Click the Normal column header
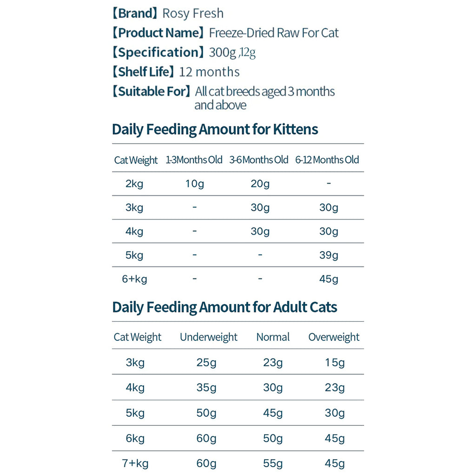The height and width of the screenshot is (476, 476). [273, 337]
